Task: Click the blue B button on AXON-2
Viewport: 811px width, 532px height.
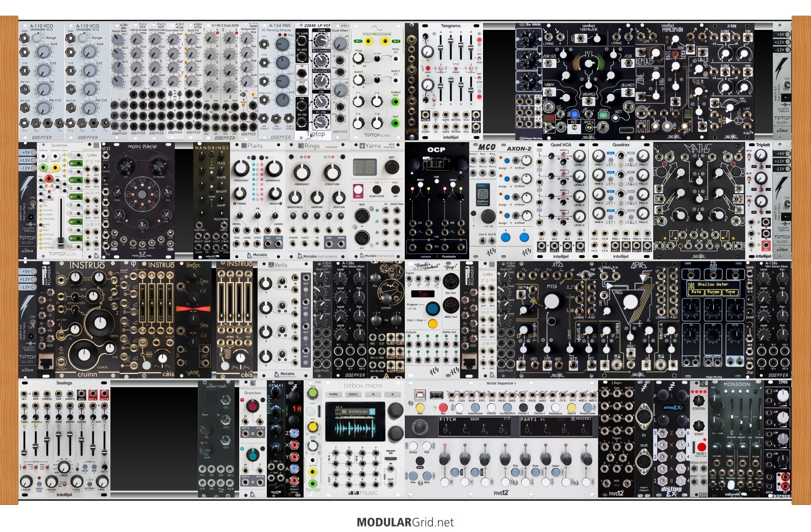Action: (x=524, y=237)
